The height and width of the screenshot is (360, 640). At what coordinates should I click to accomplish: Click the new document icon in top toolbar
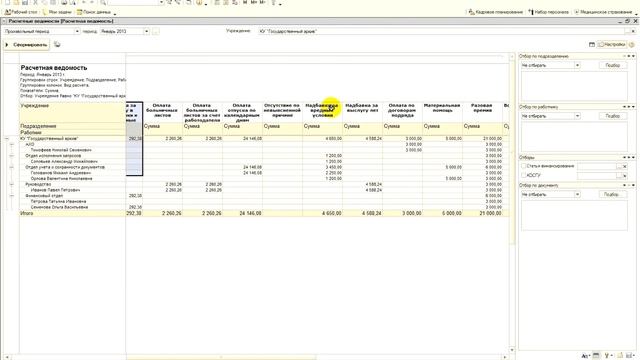click(7, 2)
